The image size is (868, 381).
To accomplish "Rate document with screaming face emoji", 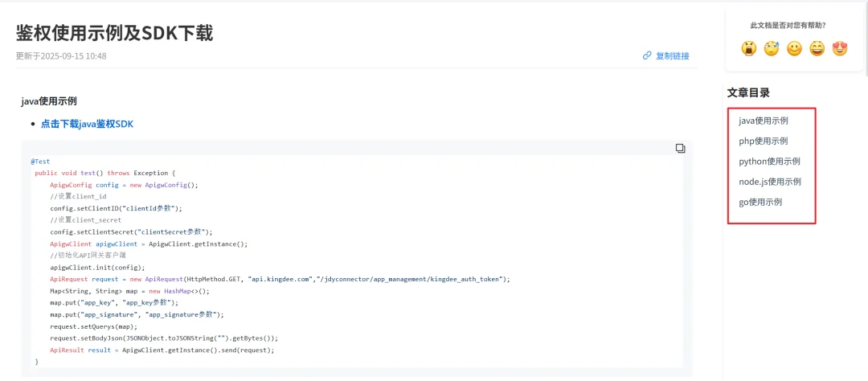I will pos(749,49).
